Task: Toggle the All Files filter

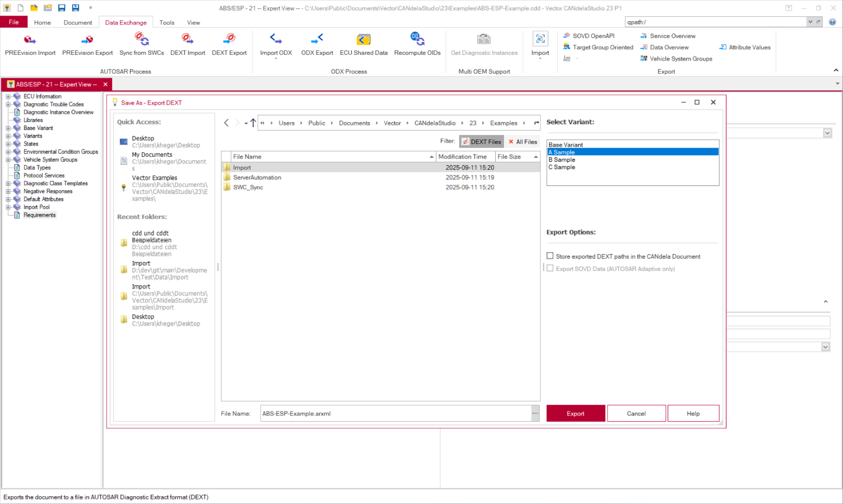Action: 523,142
